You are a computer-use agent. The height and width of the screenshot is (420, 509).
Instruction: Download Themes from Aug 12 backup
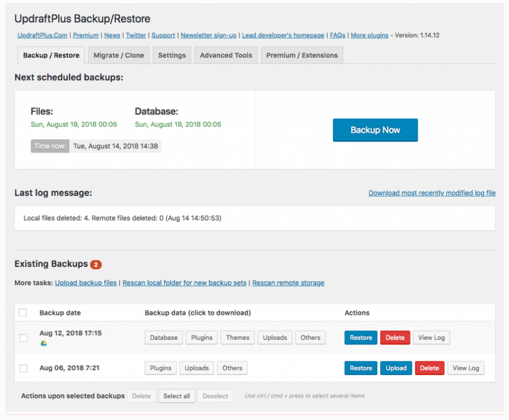237,338
